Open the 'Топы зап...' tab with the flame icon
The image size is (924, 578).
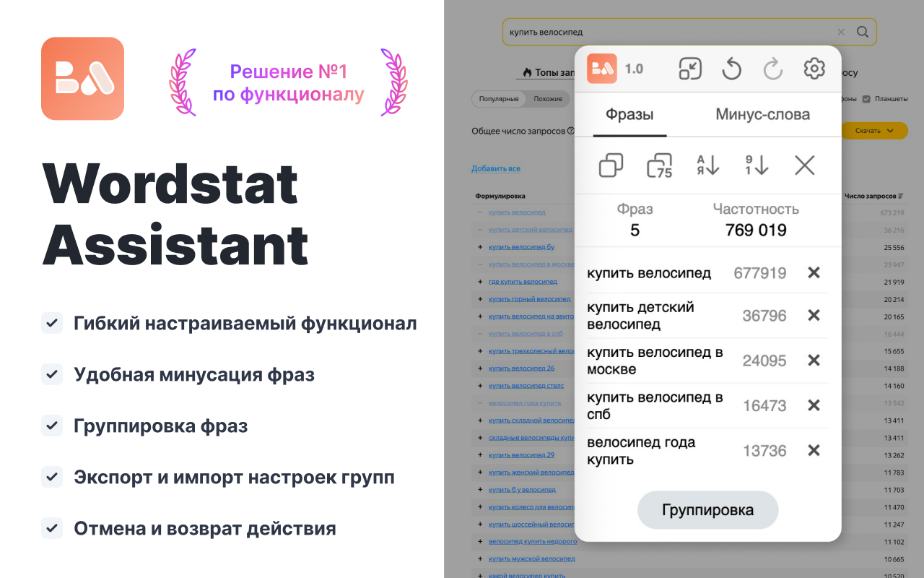click(548, 72)
